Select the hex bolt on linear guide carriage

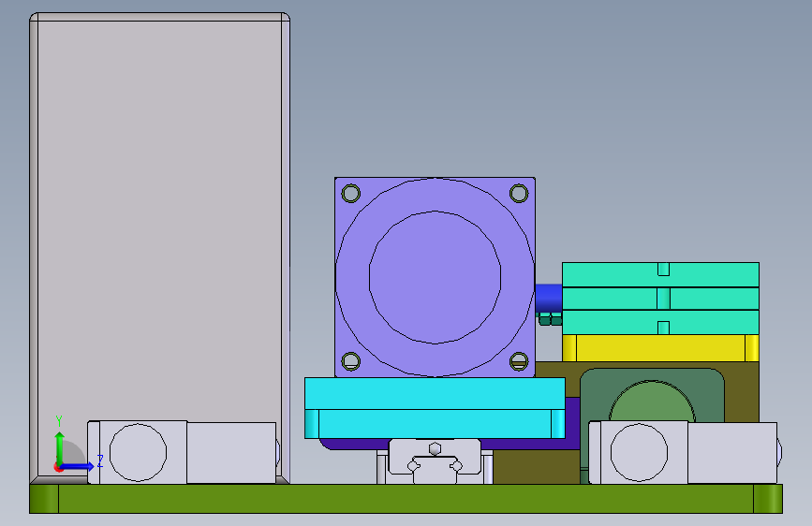(435, 448)
